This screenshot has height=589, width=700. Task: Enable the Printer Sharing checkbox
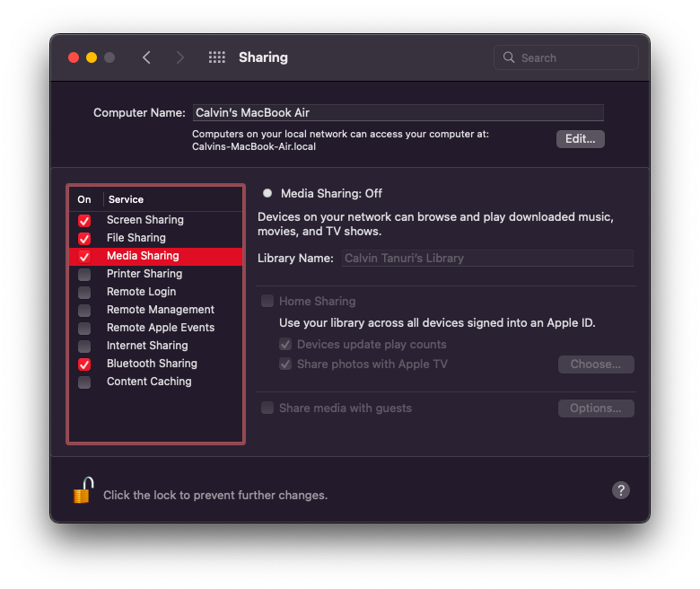click(x=84, y=274)
